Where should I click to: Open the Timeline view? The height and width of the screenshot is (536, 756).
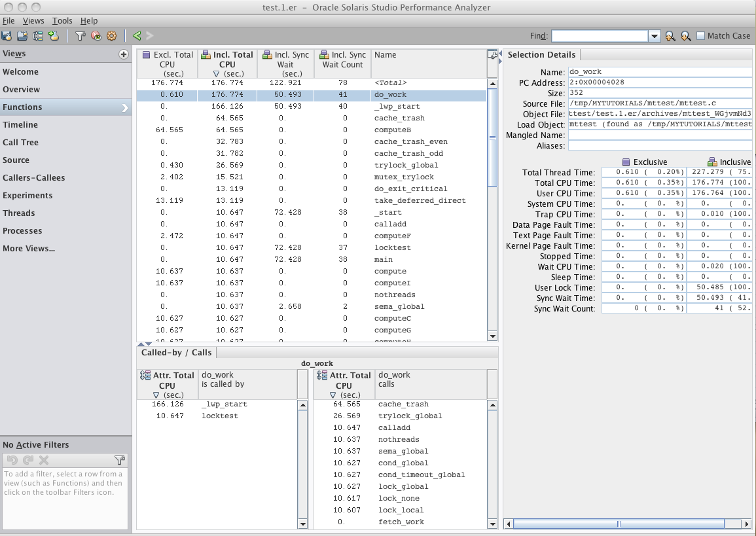(x=20, y=124)
